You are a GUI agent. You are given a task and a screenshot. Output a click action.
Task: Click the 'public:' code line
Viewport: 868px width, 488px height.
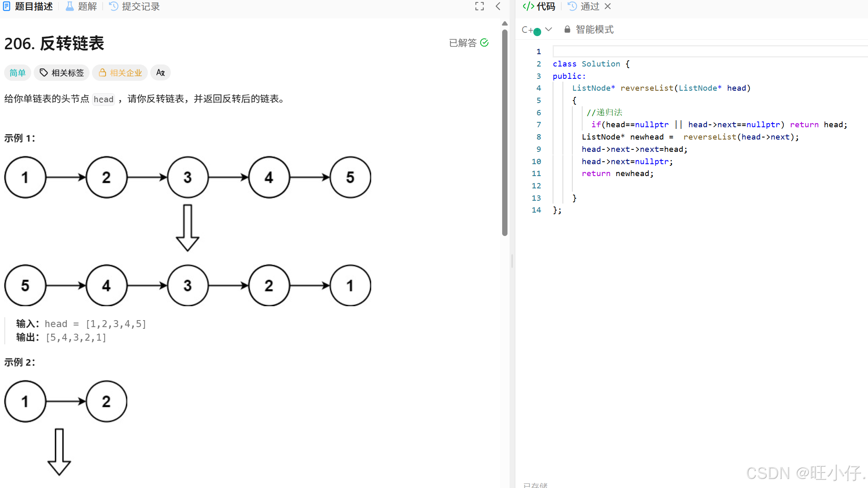(x=569, y=76)
